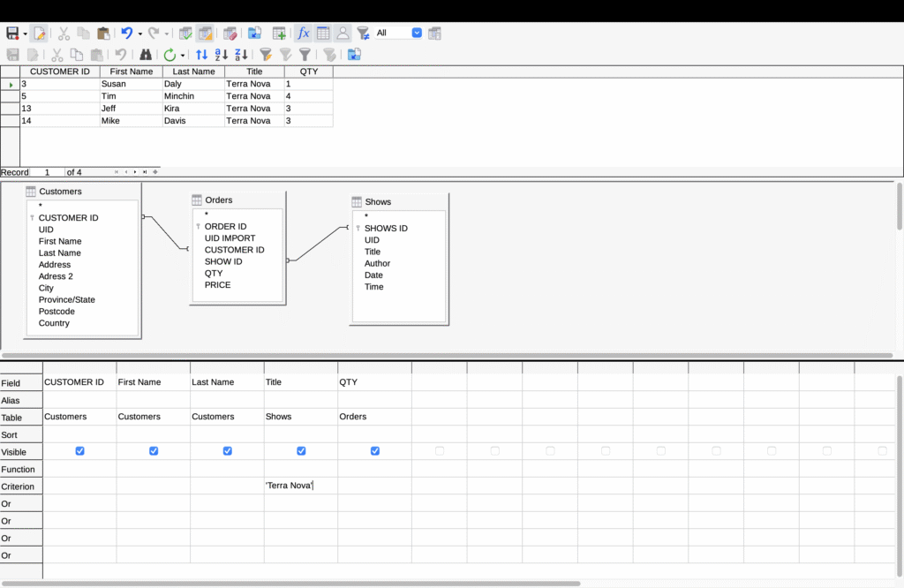This screenshot has width=904, height=588.
Task: Uncheck Visible for the QTY field
Action: pyautogui.click(x=375, y=451)
